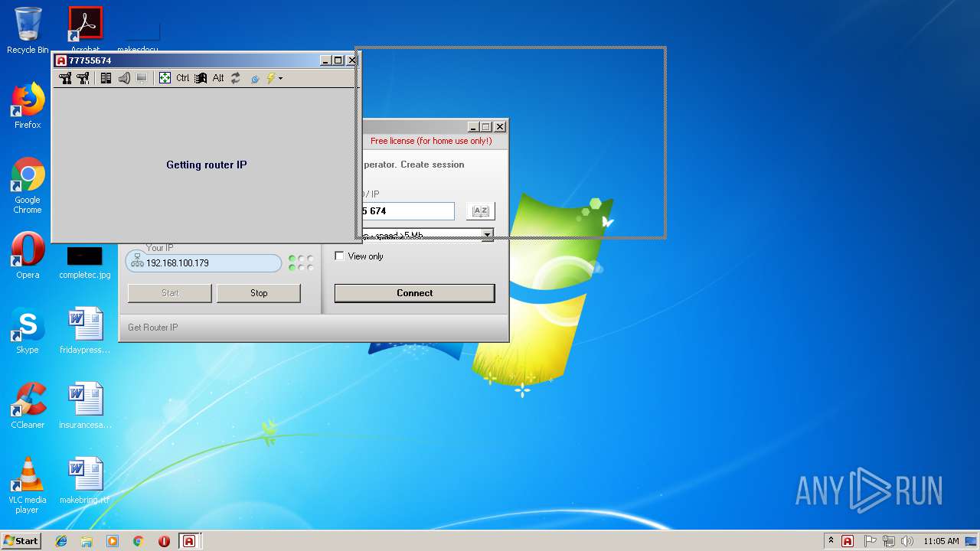980x551 pixels.
Task: Show hidden tray icons arrow
Action: (831, 541)
